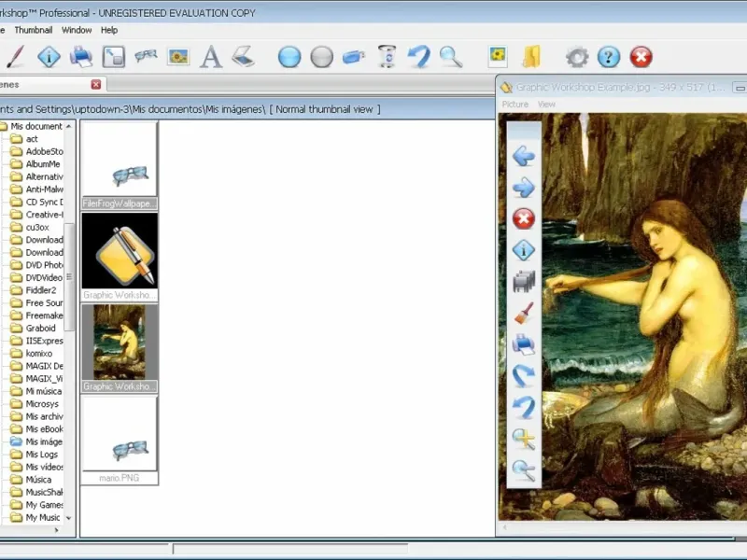This screenshot has width=747, height=560.
Task: Go to previous picture with the left arrow
Action: point(524,156)
